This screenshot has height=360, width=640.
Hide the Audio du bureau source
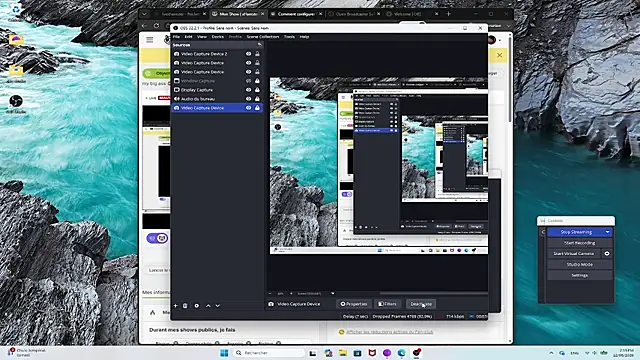tap(248, 99)
